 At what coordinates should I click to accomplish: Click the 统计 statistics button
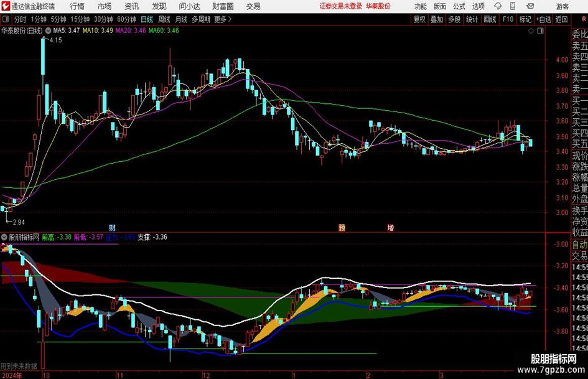coord(472,19)
